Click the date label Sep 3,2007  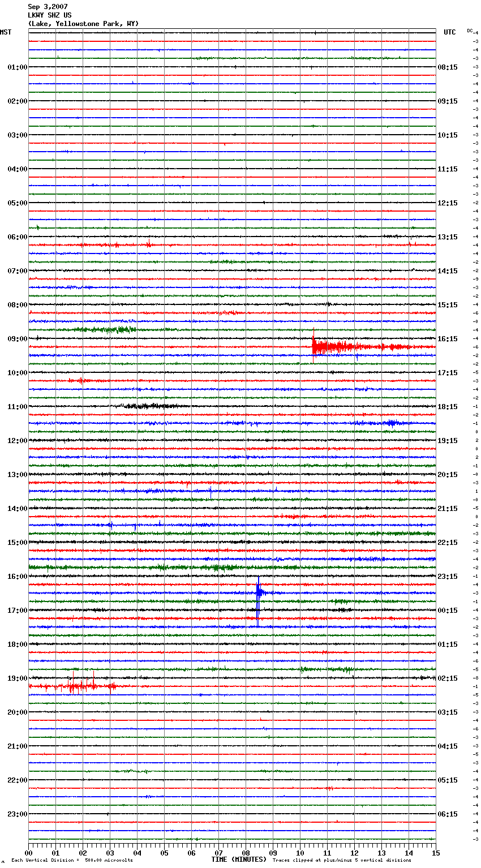48,7
